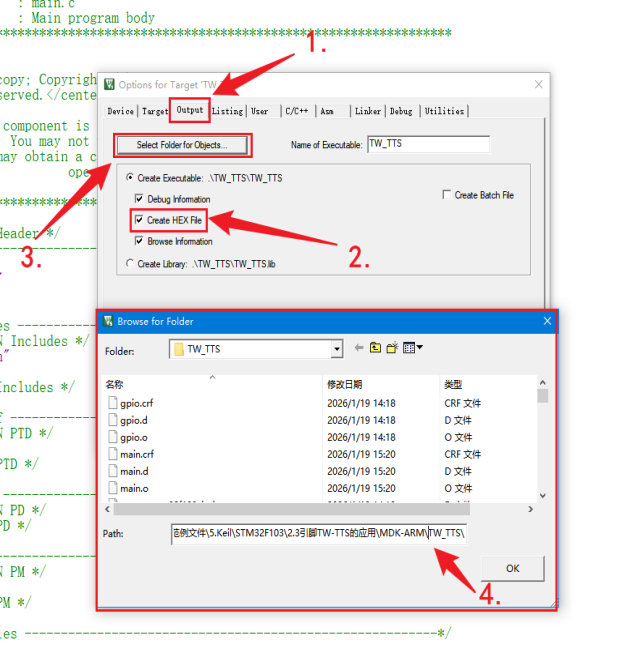The image size is (638, 653).
Task: Go up one folder level
Action: 376,347
